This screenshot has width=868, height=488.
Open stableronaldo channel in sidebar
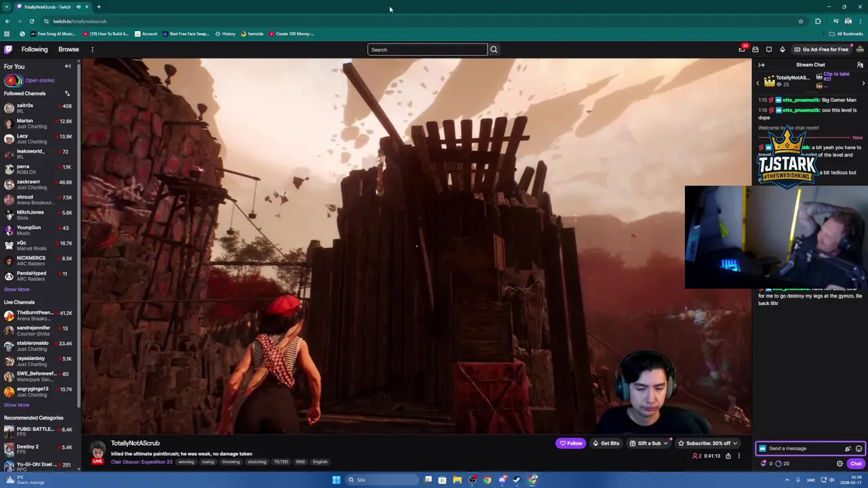tap(39, 346)
